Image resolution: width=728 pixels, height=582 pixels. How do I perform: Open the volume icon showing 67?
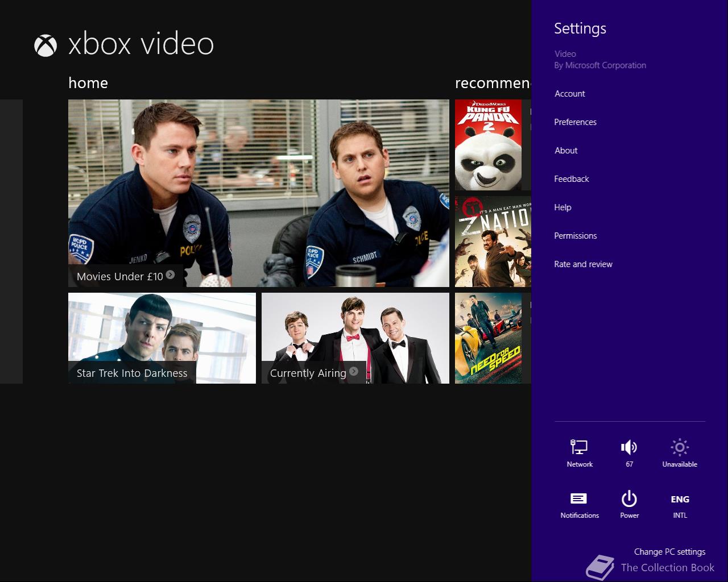tap(629, 453)
